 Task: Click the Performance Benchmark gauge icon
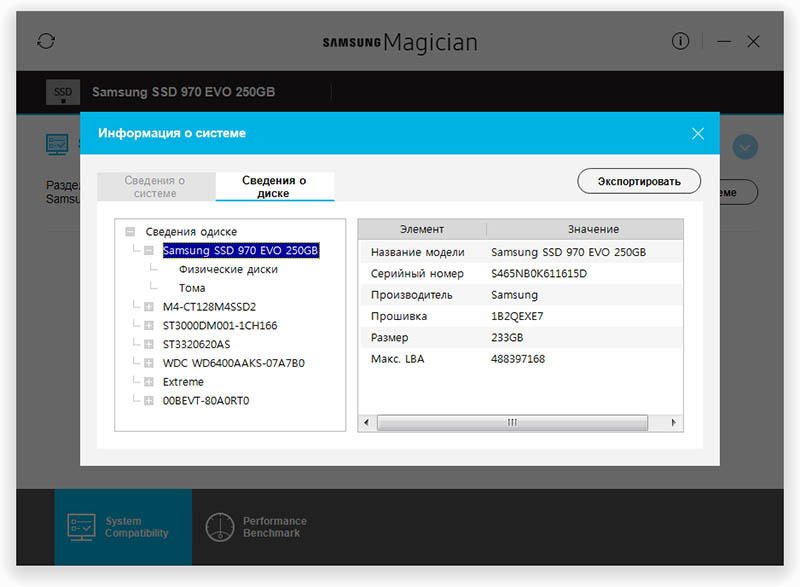tap(220, 527)
